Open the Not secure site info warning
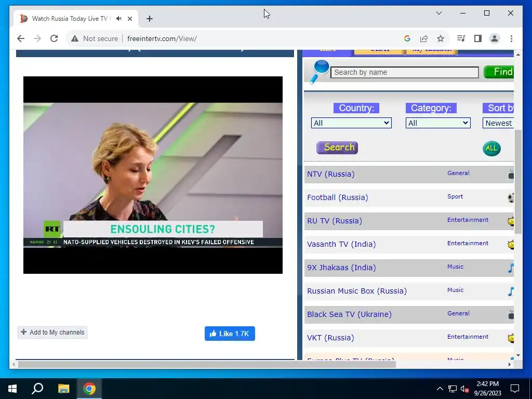This screenshot has height=399, width=532. pos(95,38)
